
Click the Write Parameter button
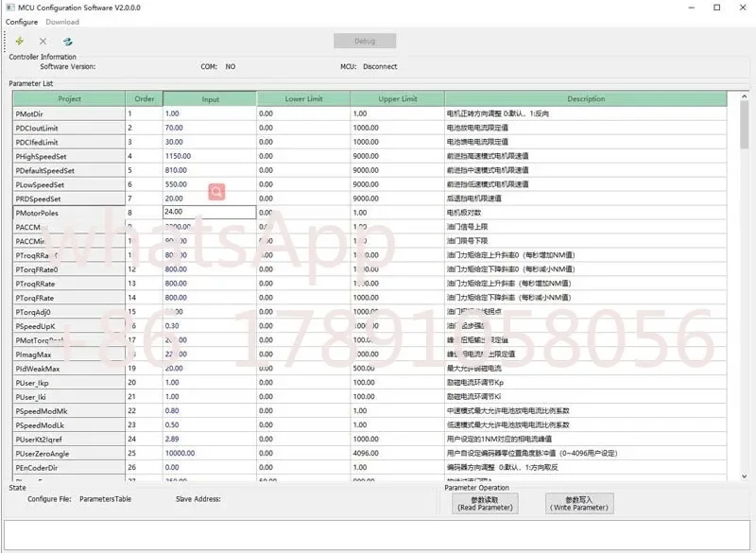579,503
